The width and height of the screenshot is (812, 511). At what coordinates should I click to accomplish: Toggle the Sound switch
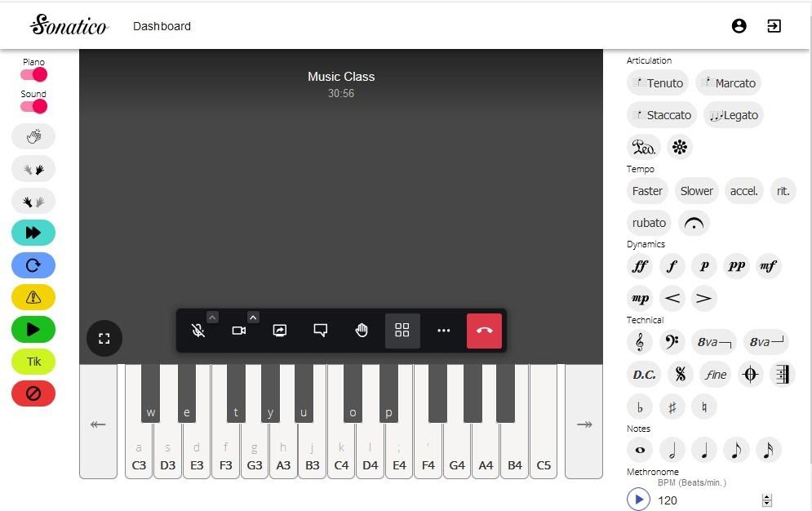(33, 107)
